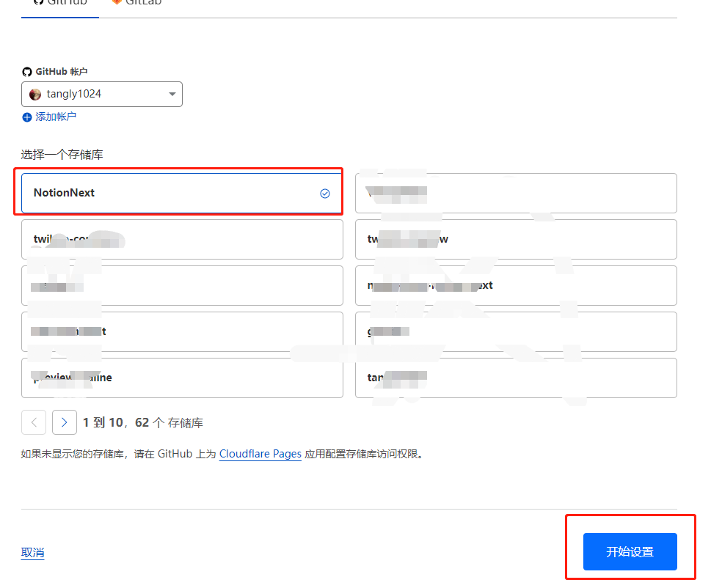The width and height of the screenshot is (722, 588).
Task: Switch to the GitLab tab
Action: click(136, 4)
